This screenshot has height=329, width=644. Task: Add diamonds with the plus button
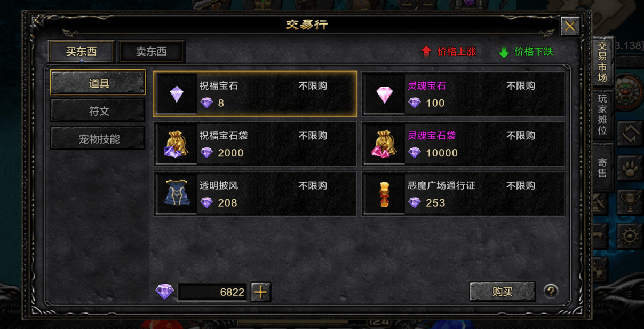pos(261,292)
